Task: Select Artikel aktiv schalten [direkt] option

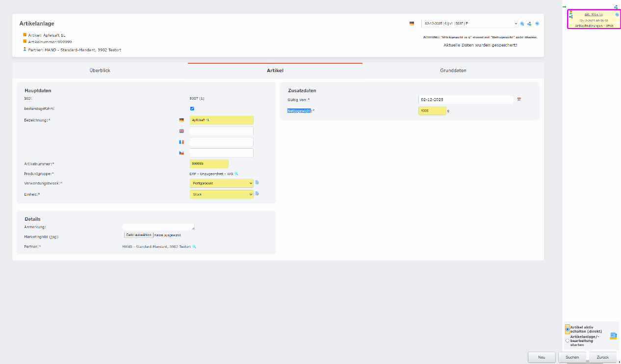Action: [x=568, y=329]
